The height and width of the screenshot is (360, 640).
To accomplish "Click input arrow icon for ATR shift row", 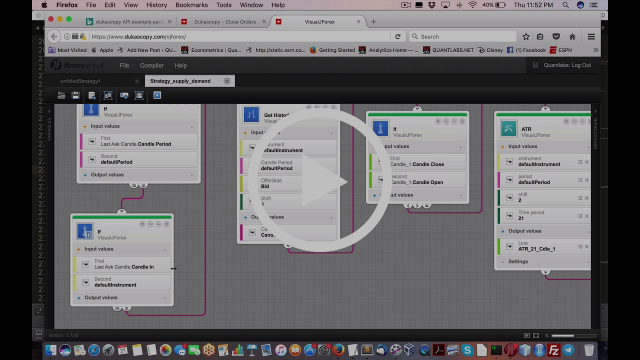I will point(509,198).
